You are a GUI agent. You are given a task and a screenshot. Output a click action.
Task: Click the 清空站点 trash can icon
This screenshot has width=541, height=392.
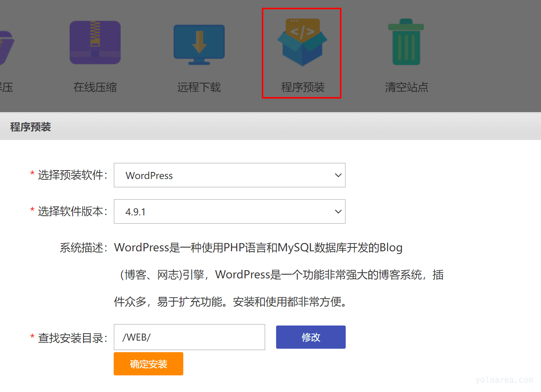[406, 42]
